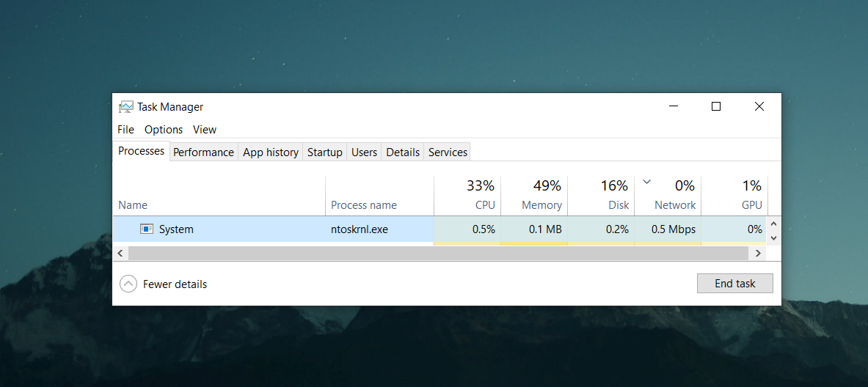Click the horizontal scrollbar right arrow
This screenshot has height=387, width=868.
point(758,253)
